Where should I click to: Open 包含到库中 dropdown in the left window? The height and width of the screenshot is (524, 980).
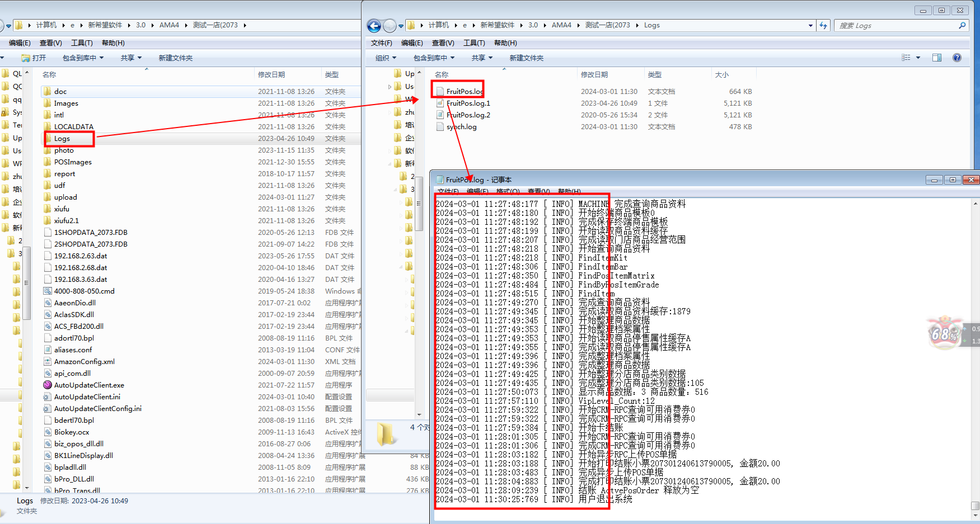(x=83, y=58)
